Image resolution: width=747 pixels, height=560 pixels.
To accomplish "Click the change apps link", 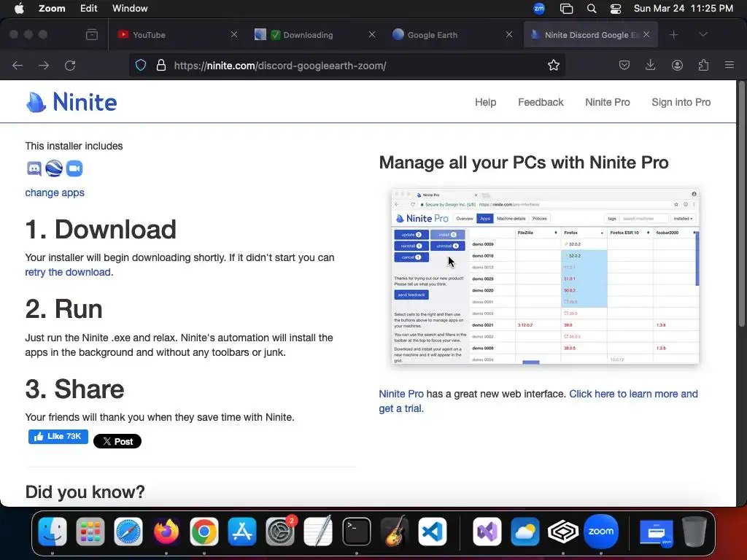I will (x=55, y=192).
